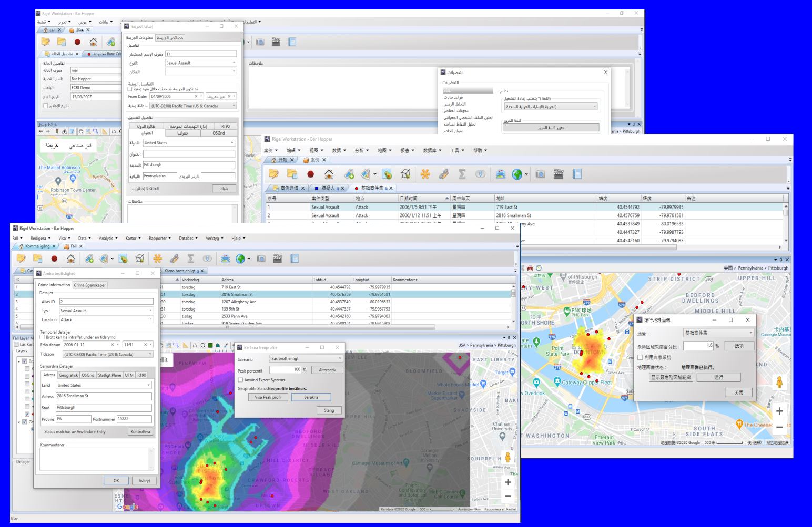Click the clapperboard icon in Chinese window toolbar

[x=558, y=174]
